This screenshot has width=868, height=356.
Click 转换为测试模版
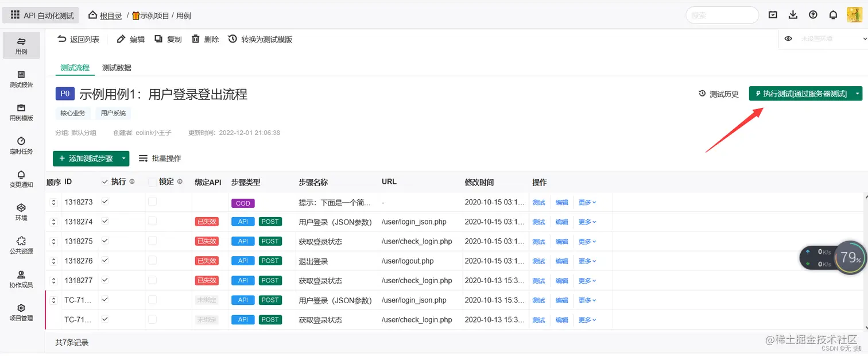(260, 39)
